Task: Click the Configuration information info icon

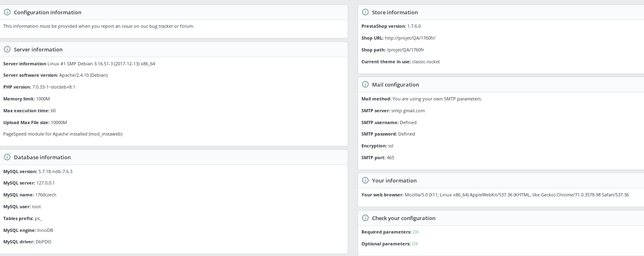Action: click(x=7, y=12)
